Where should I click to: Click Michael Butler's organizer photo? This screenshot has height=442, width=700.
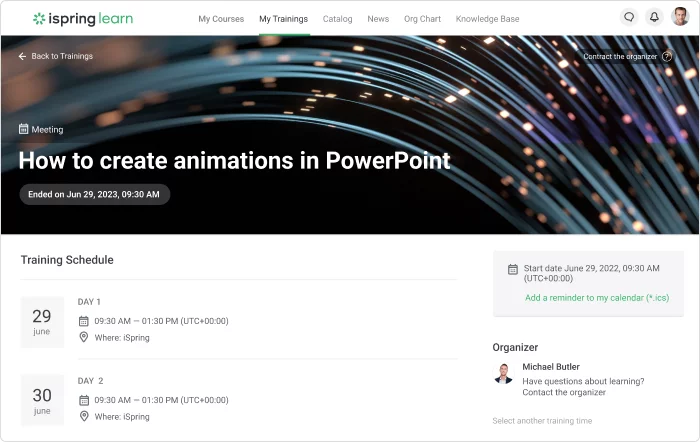(x=504, y=374)
